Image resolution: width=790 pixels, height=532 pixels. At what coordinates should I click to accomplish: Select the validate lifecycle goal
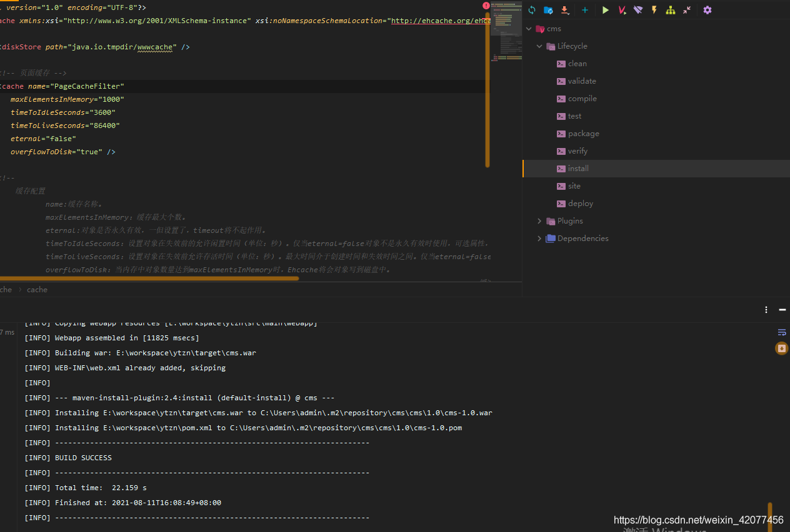tap(582, 81)
